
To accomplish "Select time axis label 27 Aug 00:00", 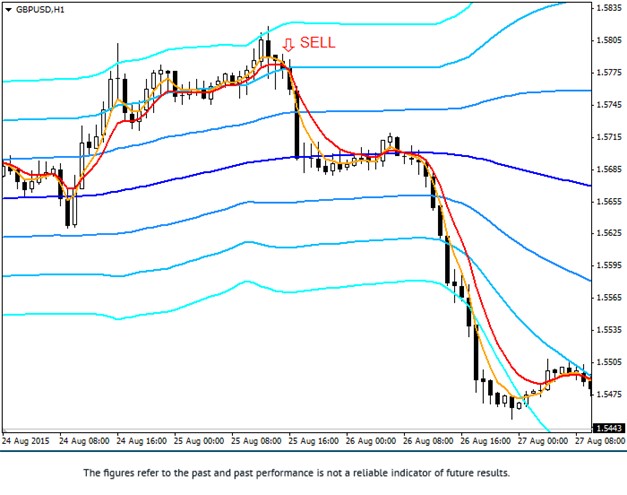I will click(543, 441).
